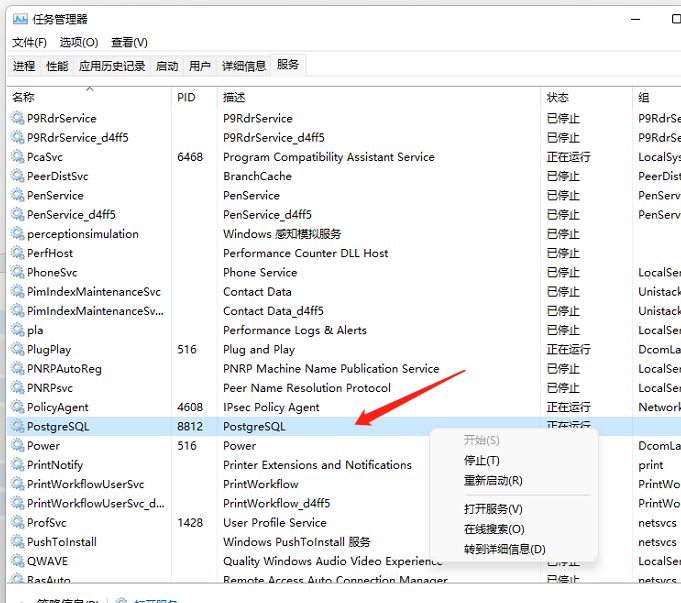Open the 查看(V) menu

pyautogui.click(x=129, y=42)
